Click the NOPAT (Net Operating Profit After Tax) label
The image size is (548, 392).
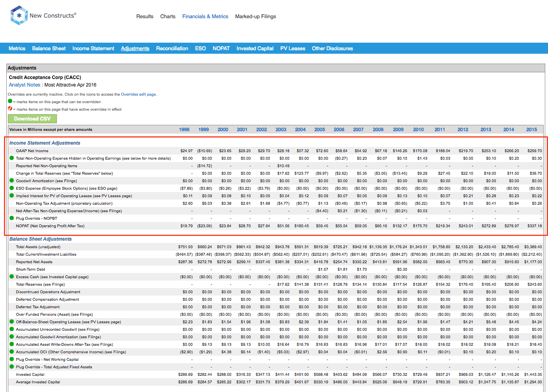50,226
